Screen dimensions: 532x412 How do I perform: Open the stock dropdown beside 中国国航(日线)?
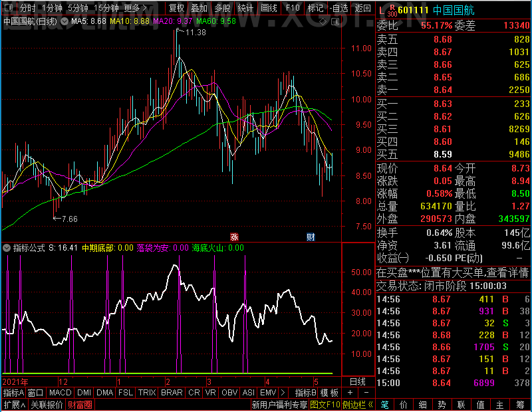64,21
